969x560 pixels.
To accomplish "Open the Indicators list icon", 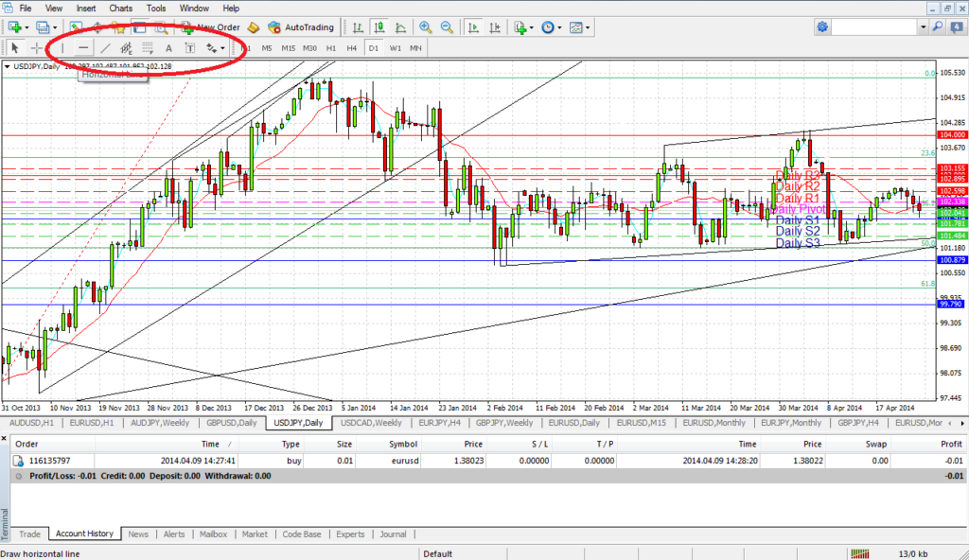I will [x=520, y=27].
